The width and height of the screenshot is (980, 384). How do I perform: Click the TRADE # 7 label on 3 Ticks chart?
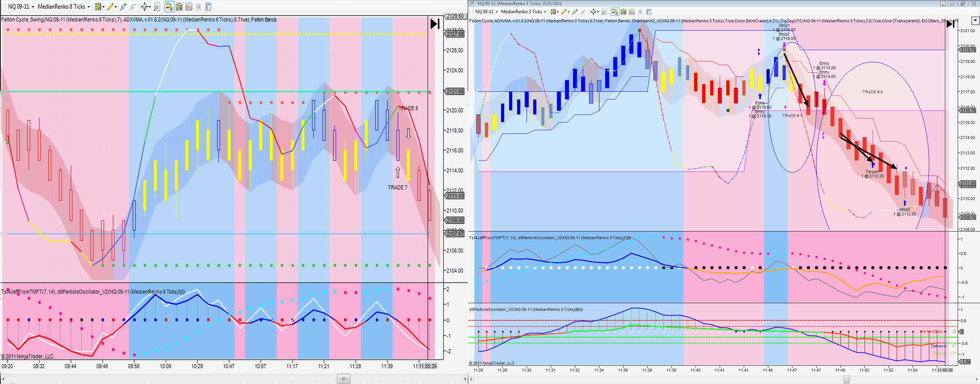(x=792, y=115)
